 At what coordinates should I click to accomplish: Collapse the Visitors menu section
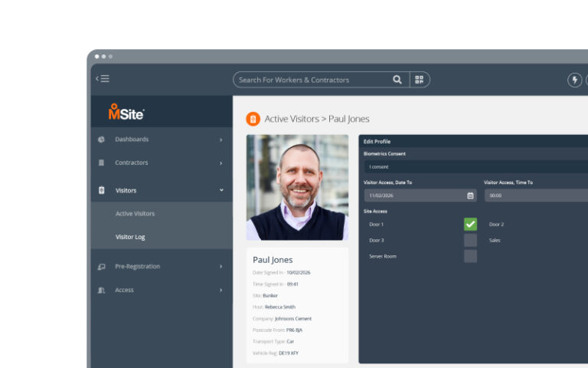point(220,190)
